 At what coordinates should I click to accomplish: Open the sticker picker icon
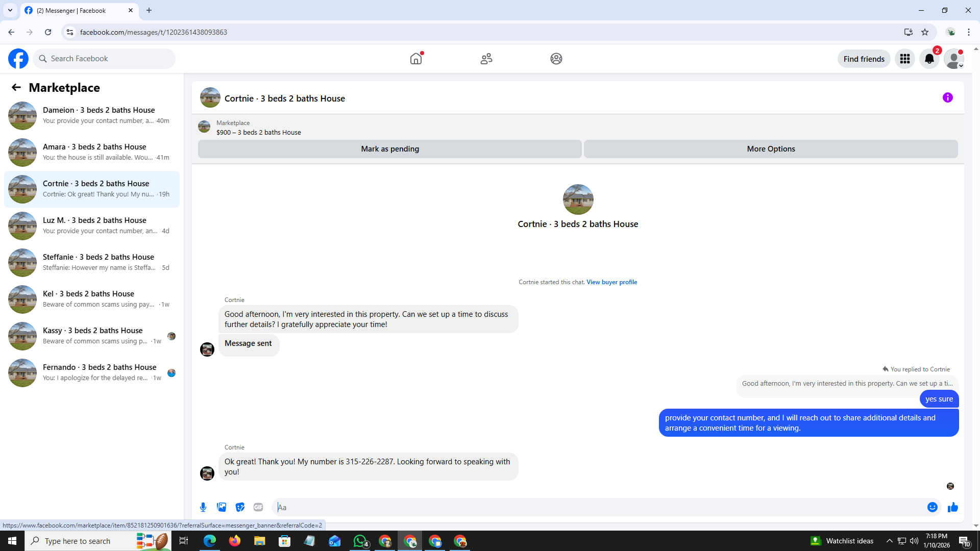[x=240, y=507]
